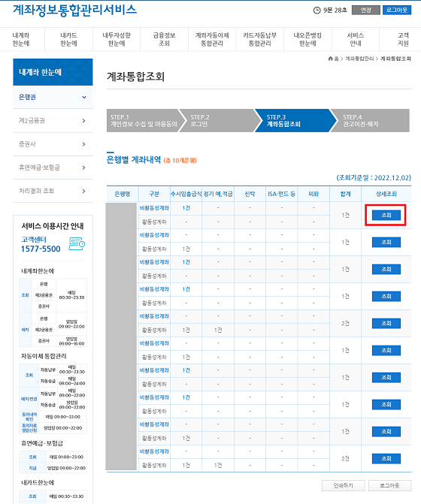The image size is (421, 504).
Task: Click the 조회기준일 : 2022.12.02 text
Action: pos(374,177)
